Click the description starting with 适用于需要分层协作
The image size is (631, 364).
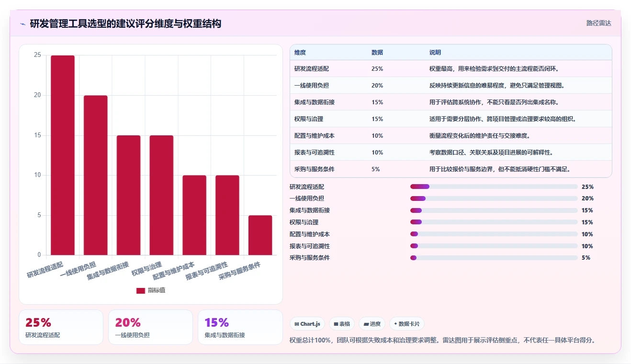pos(503,119)
